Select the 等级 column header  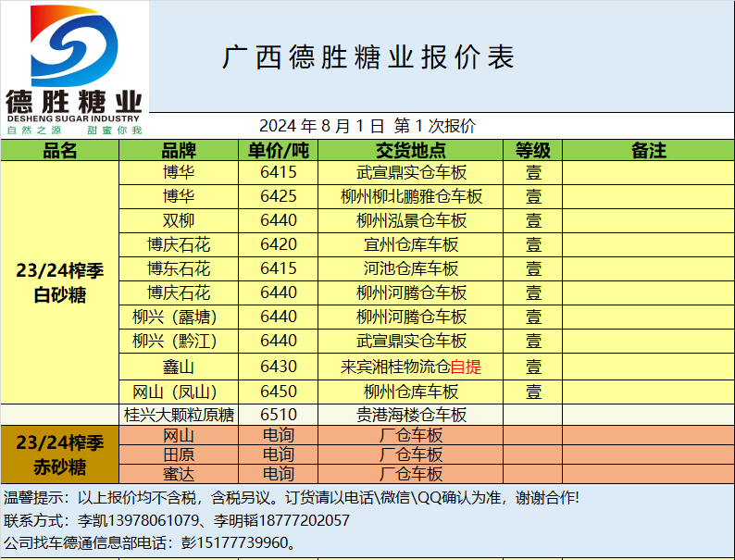tap(533, 151)
